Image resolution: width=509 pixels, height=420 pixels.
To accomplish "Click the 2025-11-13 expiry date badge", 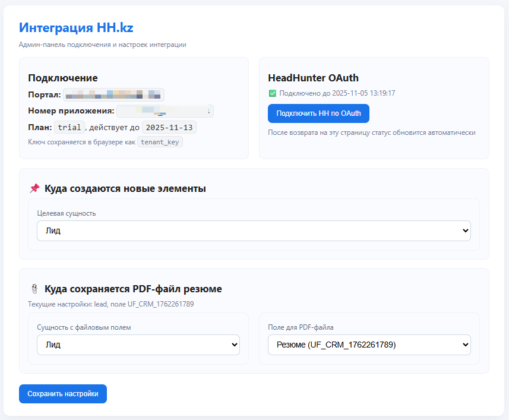I will (169, 127).
